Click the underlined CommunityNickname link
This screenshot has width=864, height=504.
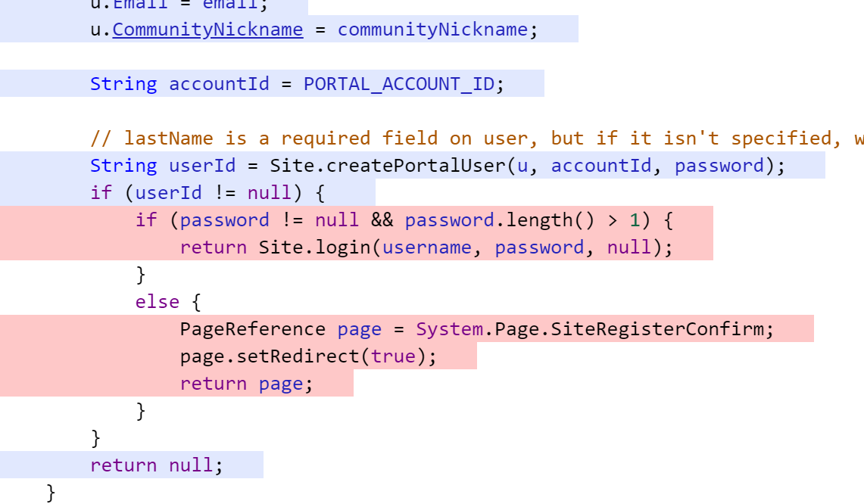point(207,29)
